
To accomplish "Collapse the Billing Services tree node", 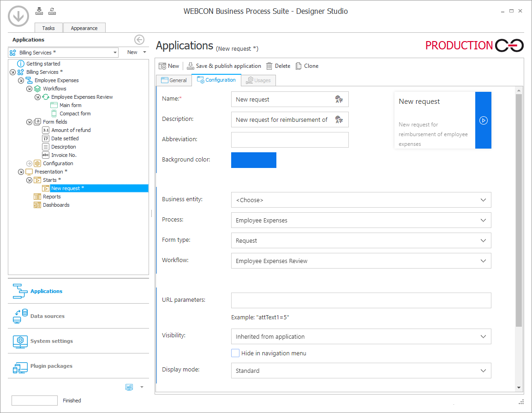I will tap(12, 72).
